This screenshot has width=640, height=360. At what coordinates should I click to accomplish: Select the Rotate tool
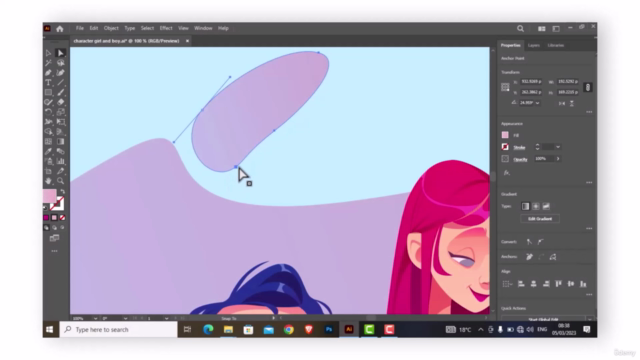[x=49, y=112]
